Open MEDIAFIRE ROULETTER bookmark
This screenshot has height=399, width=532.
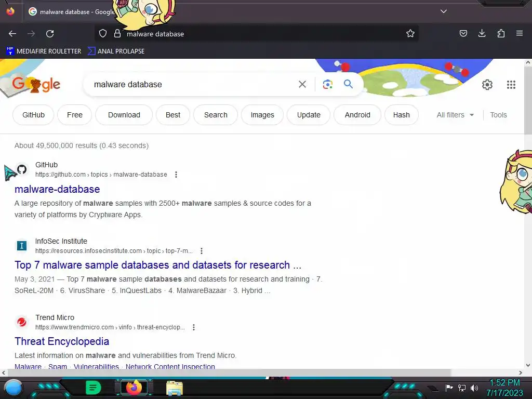pyautogui.click(x=44, y=51)
